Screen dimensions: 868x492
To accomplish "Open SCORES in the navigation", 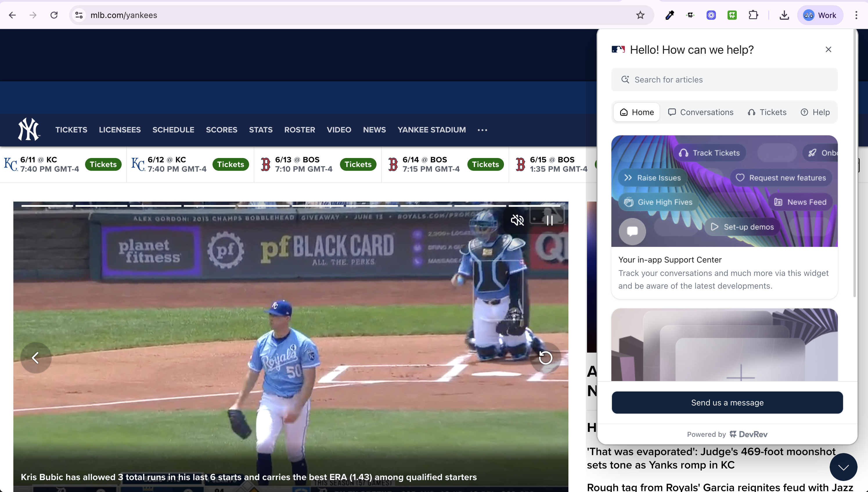I will 221,130.
